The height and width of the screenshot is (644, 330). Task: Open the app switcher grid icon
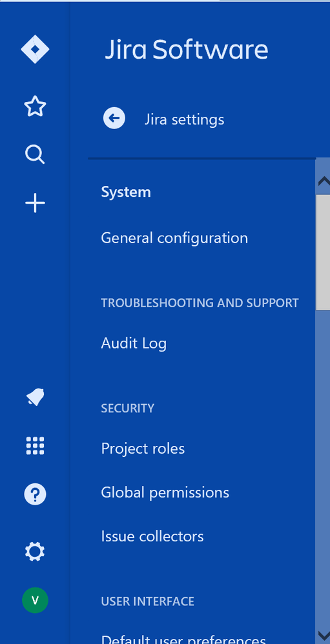35,446
